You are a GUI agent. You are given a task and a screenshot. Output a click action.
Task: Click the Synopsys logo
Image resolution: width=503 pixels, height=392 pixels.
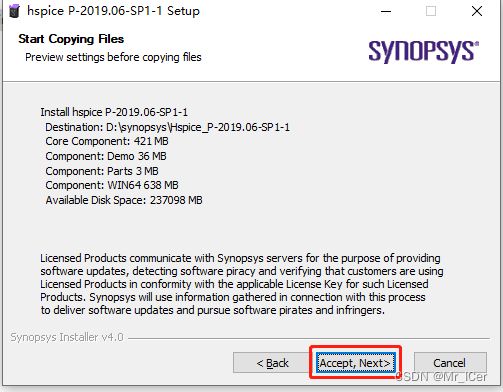(x=424, y=51)
